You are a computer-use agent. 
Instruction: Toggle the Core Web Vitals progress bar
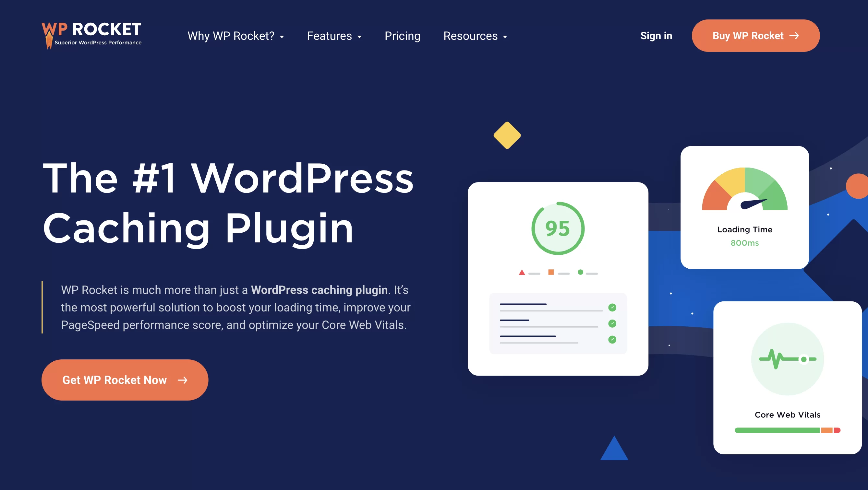(785, 431)
